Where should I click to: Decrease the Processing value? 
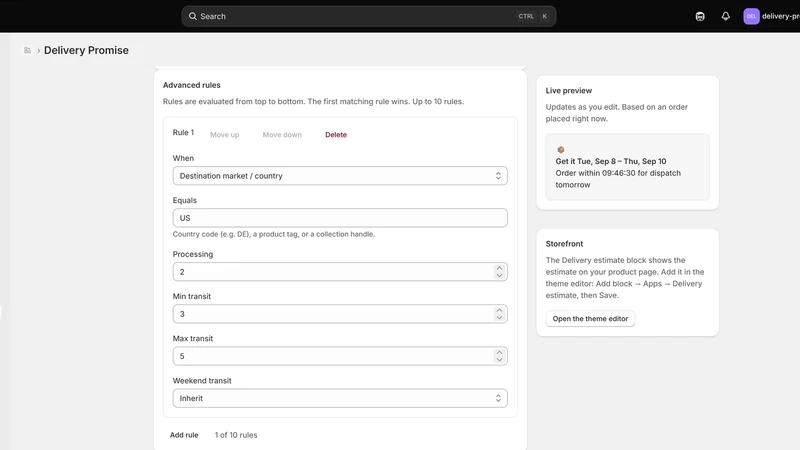click(x=499, y=276)
